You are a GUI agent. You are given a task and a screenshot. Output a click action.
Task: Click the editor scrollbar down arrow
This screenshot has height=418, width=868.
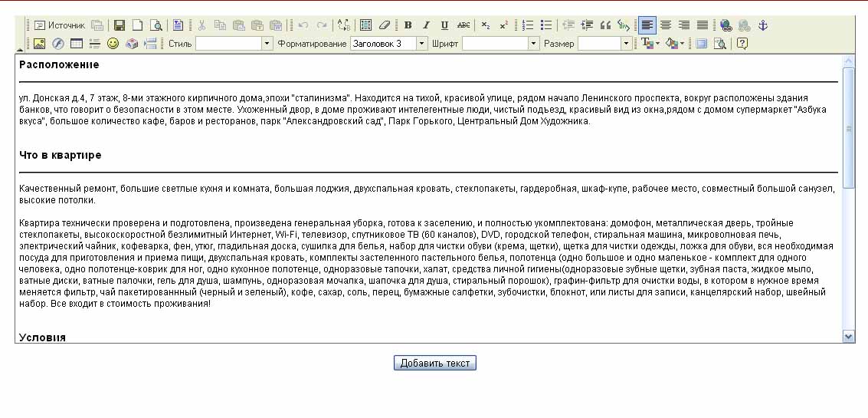point(848,336)
